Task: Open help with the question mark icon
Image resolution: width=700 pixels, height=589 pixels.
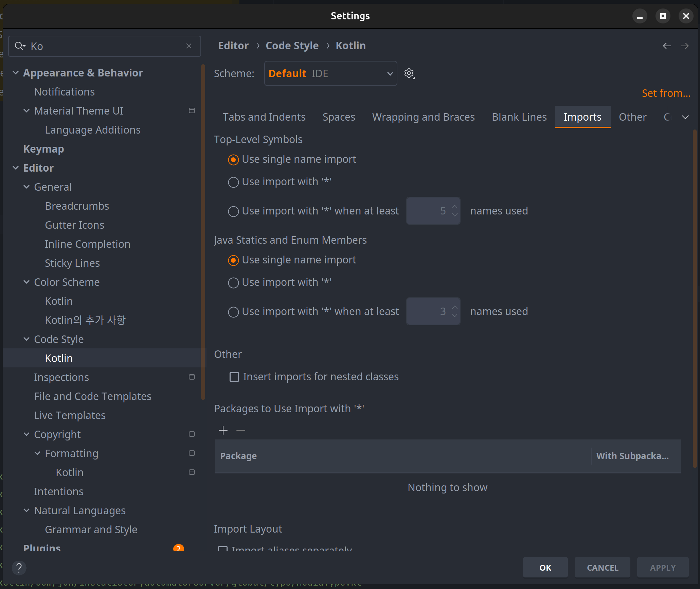Action: pos(19,568)
